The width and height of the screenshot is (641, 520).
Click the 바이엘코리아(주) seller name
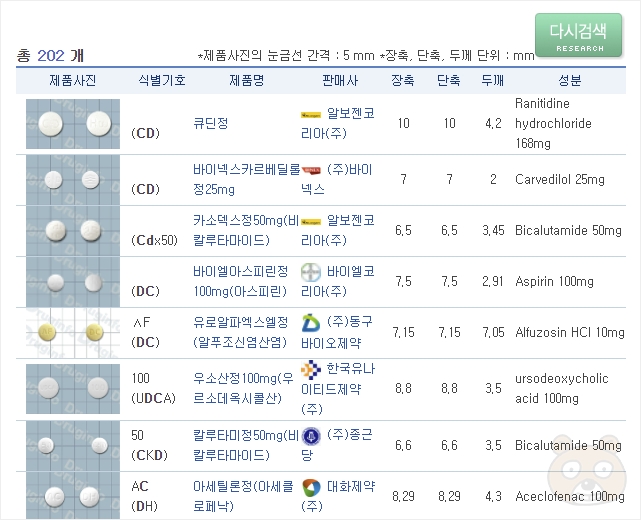tap(338, 281)
